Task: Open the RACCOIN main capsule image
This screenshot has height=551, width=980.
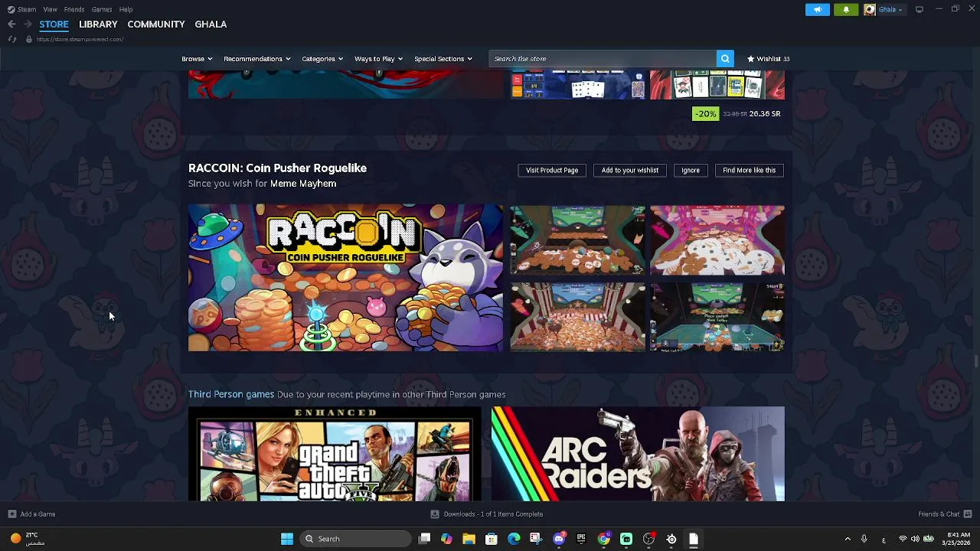Action: click(x=346, y=278)
